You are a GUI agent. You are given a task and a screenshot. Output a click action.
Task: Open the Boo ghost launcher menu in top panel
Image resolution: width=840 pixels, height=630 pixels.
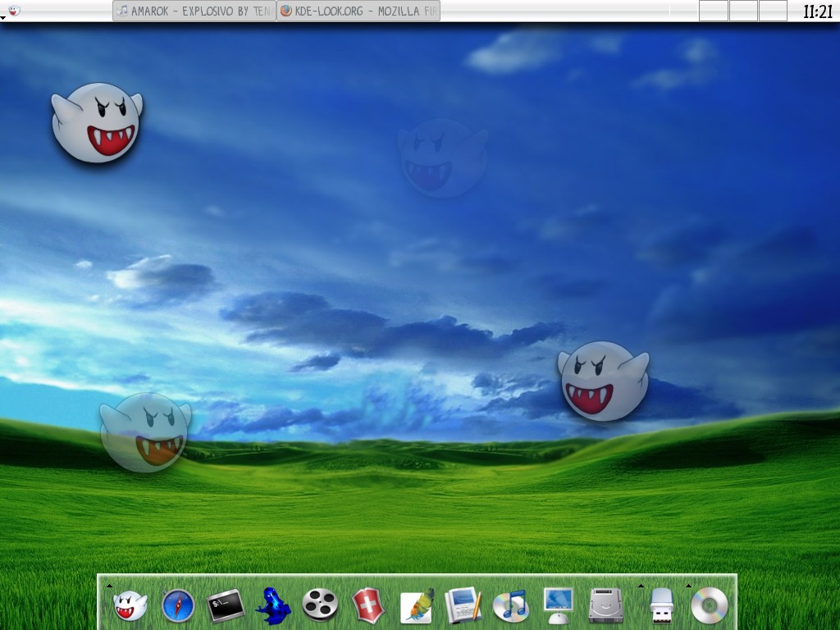(15, 10)
